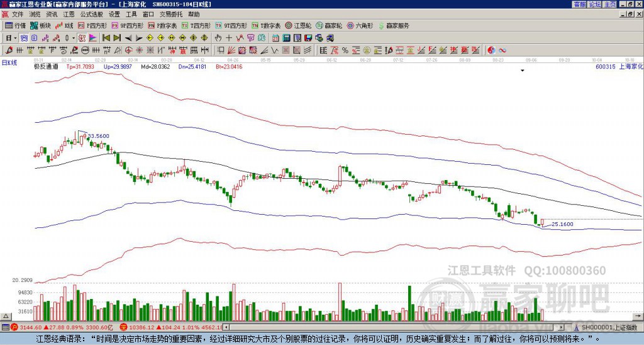Click the Tp=31.7093 value
This screenshot has width=644, height=345.
point(80,66)
